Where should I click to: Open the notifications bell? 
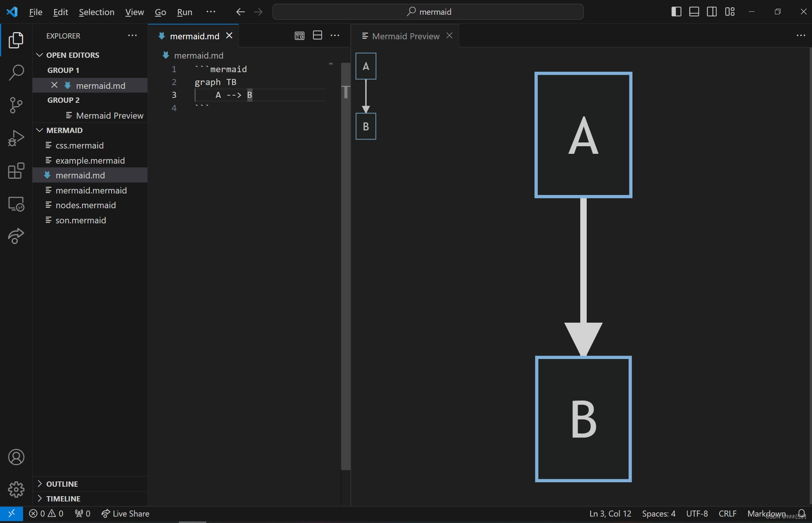[x=801, y=514]
